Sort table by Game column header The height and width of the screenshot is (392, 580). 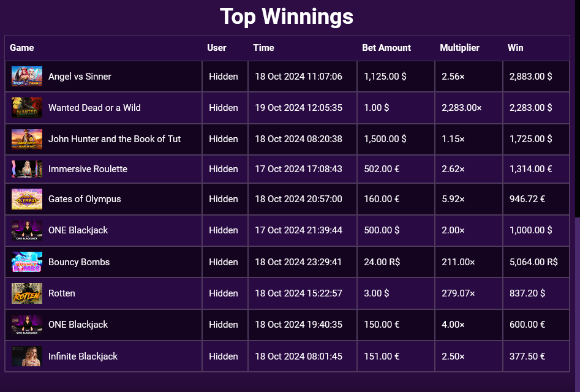[x=22, y=48]
